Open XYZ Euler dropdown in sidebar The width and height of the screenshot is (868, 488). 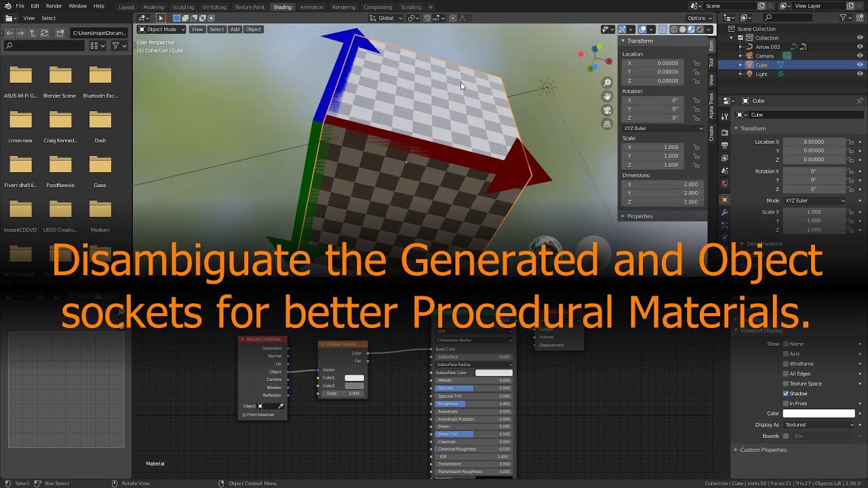663,128
